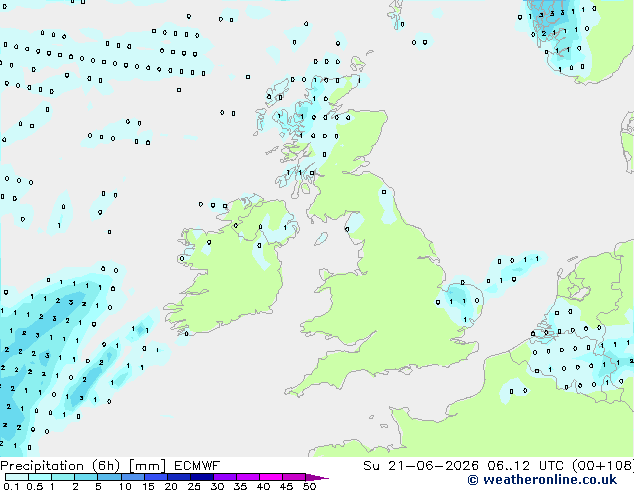The image size is (634, 490).
Task: Click the '06..12 UTC' time range
Action: [525, 466]
